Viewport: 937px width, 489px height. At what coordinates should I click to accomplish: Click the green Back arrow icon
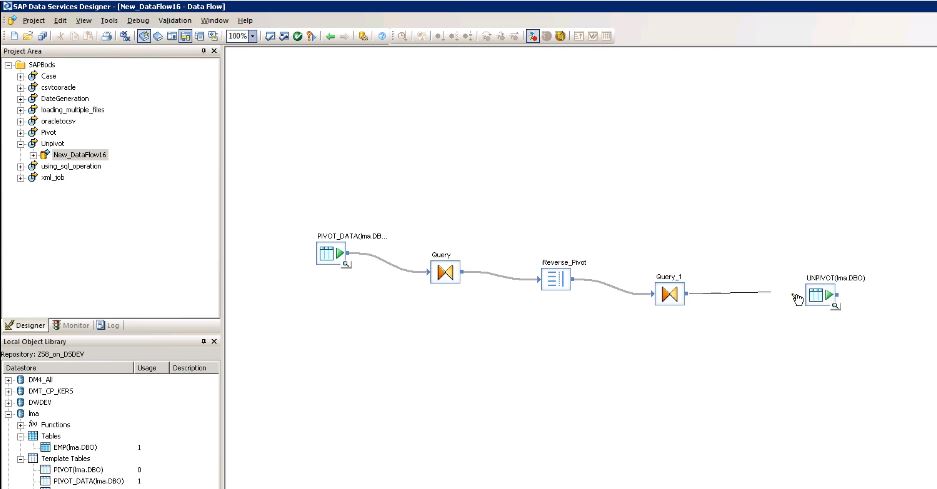tap(330, 36)
